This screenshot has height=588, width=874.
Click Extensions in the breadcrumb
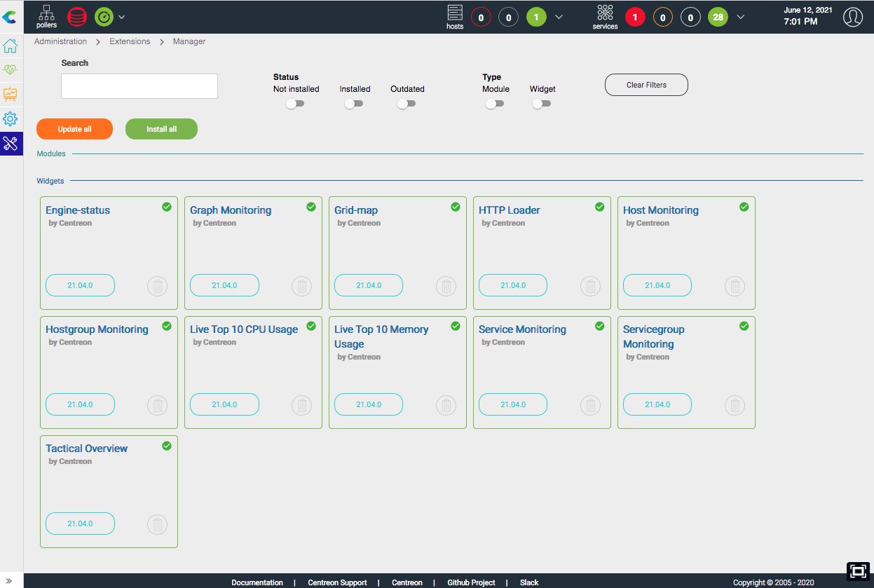pos(130,41)
